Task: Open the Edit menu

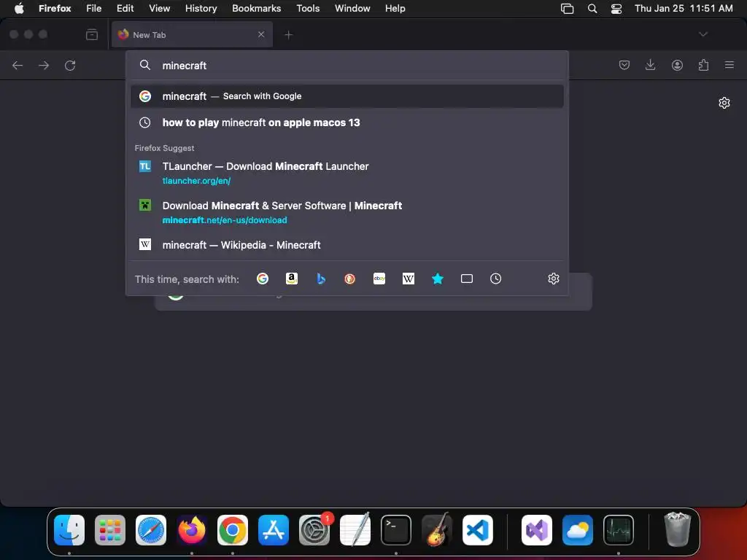Action: 125,8
